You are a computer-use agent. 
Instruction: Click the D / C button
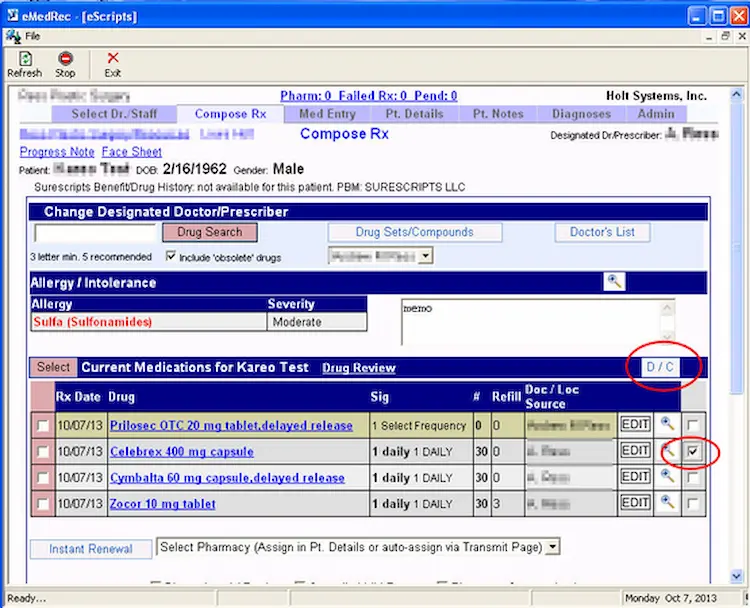click(x=660, y=367)
